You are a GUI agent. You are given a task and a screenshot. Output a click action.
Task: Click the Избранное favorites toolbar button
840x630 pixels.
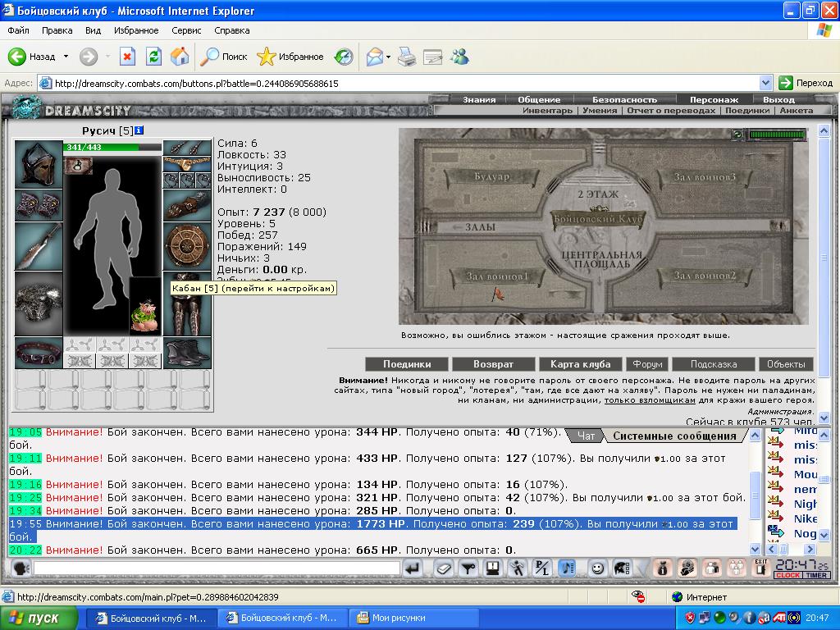tap(290, 57)
